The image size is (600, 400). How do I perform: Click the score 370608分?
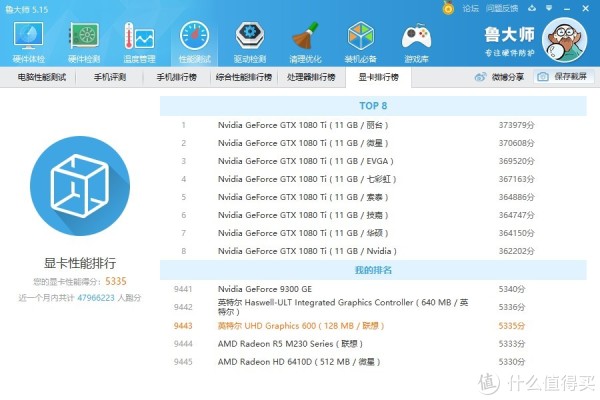pos(516,143)
